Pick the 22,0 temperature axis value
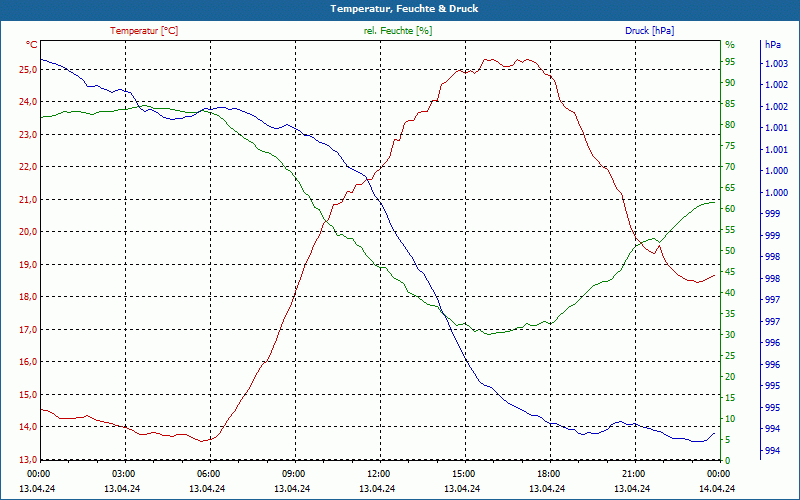This screenshot has width=800, height=500. [x=28, y=167]
